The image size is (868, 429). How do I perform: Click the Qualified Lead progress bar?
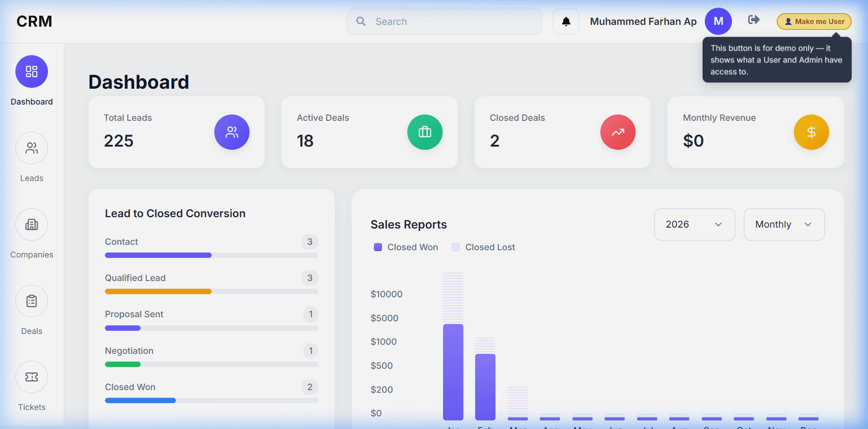[x=212, y=291]
